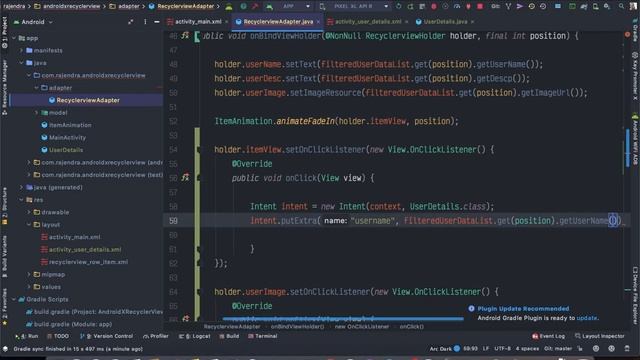Collapse the layout folder
The height and width of the screenshot is (360, 640).
(x=29, y=224)
